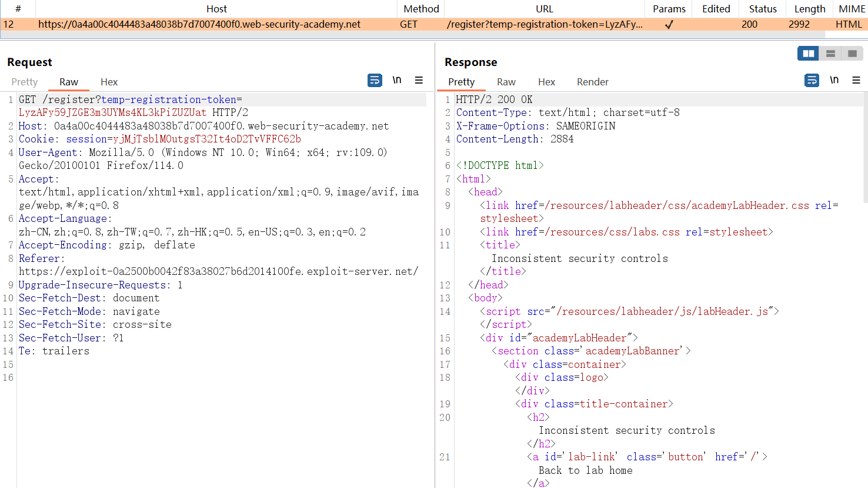The height and width of the screenshot is (488, 868).
Task: Select side-by-side split layout icon
Action: [x=808, y=54]
